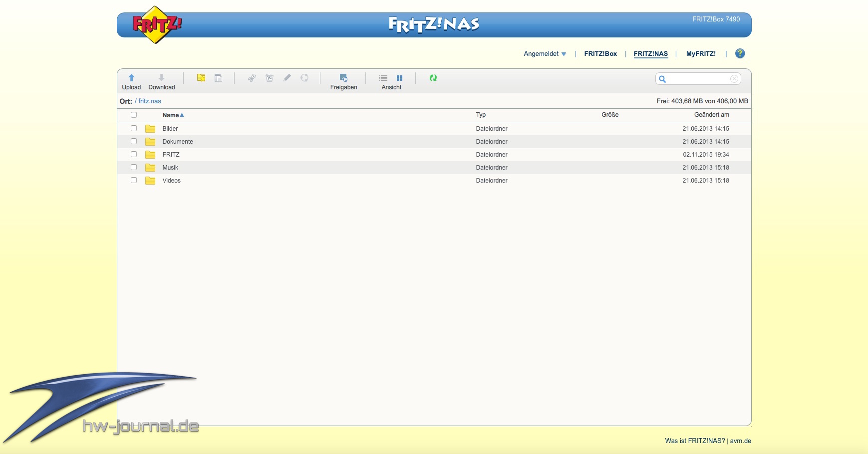Click the Musik folder icon
Viewport: 868px width, 454px height.
(x=150, y=168)
